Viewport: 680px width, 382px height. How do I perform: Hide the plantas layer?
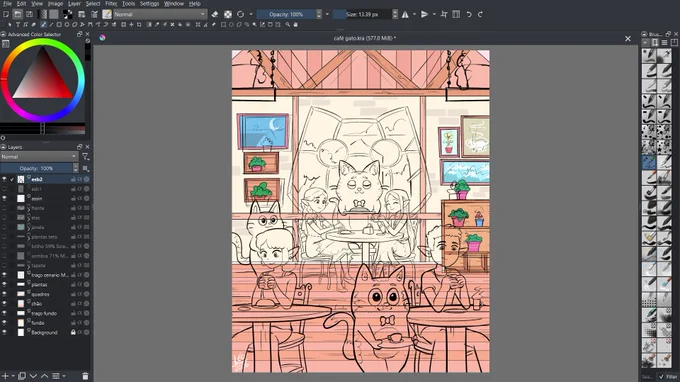pyautogui.click(x=4, y=284)
